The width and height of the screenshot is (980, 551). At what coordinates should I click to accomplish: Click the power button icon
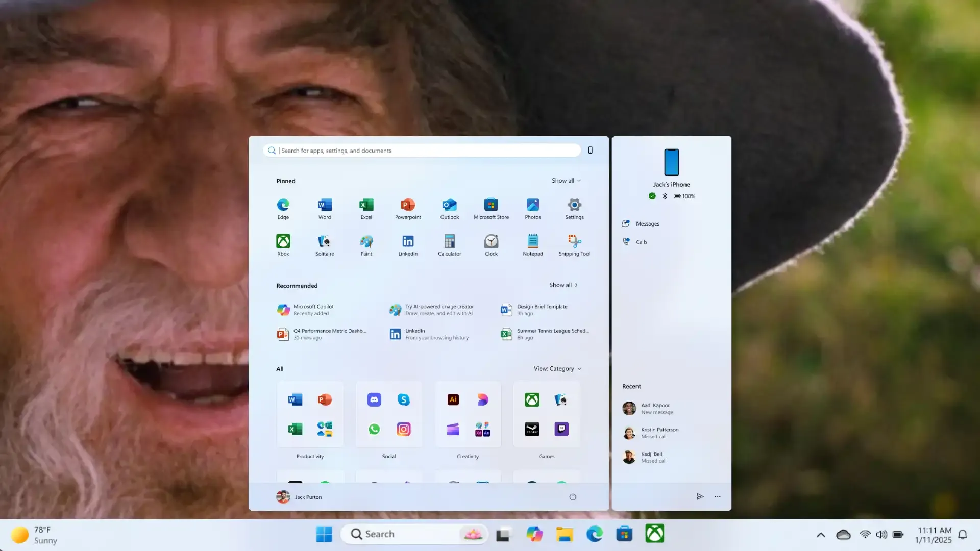573,497
